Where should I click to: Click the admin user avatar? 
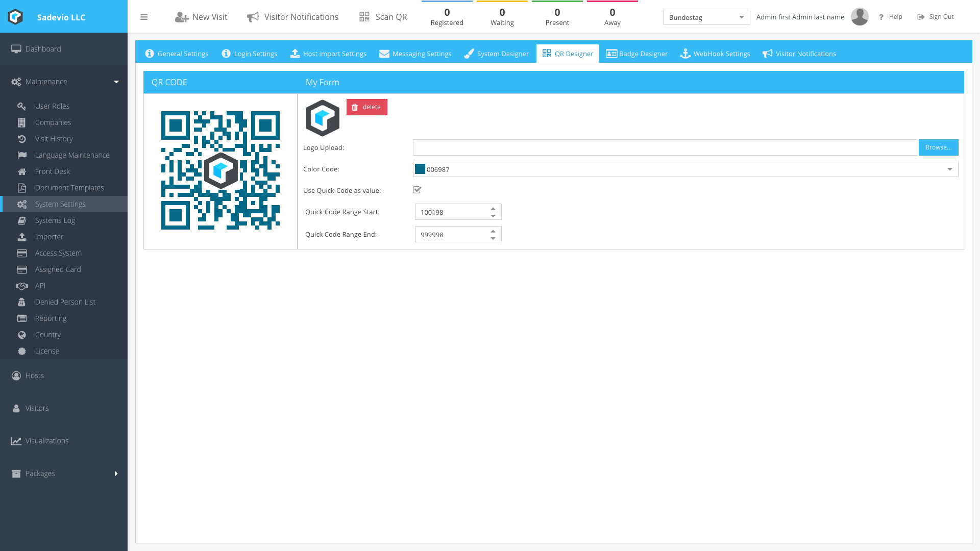coord(860,17)
